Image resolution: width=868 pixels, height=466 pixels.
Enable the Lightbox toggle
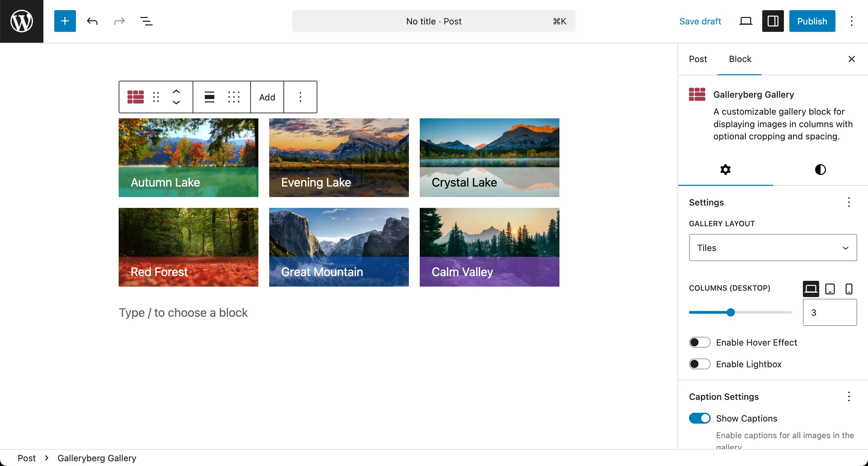[x=699, y=364]
